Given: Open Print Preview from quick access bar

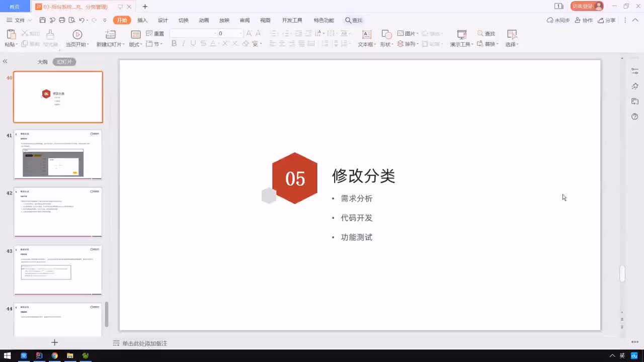Looking at the screenshot, I should click(x=71, y=20).
